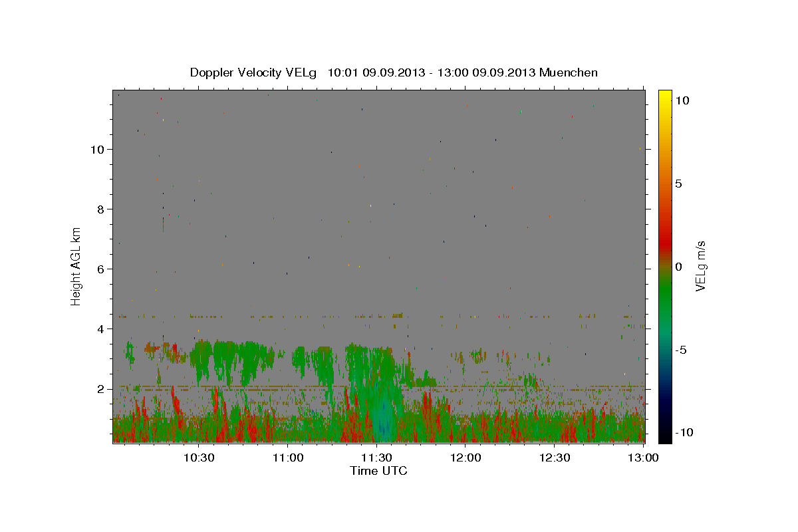Select the 11:00 time tick label
The height and width of the screenshot is (532, 798).
point(287,458)
